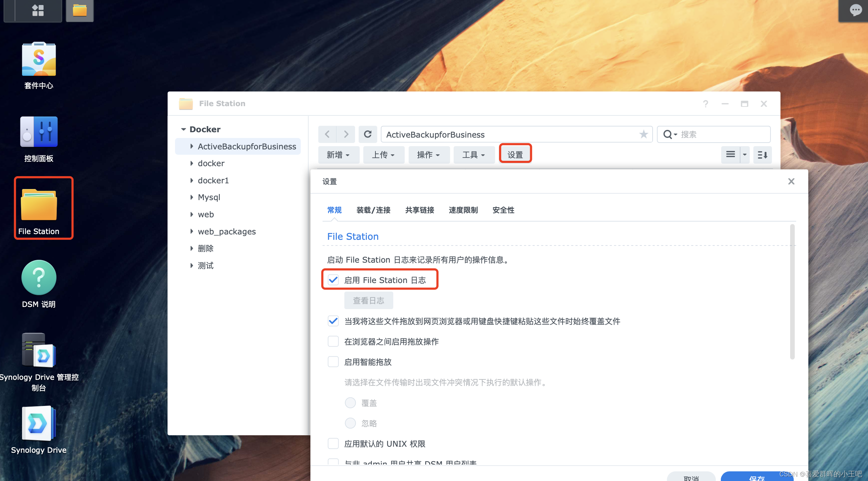Click the settings dialog vertical scrollbar
This screenshot has height=481, width=868.
point(792,291)
